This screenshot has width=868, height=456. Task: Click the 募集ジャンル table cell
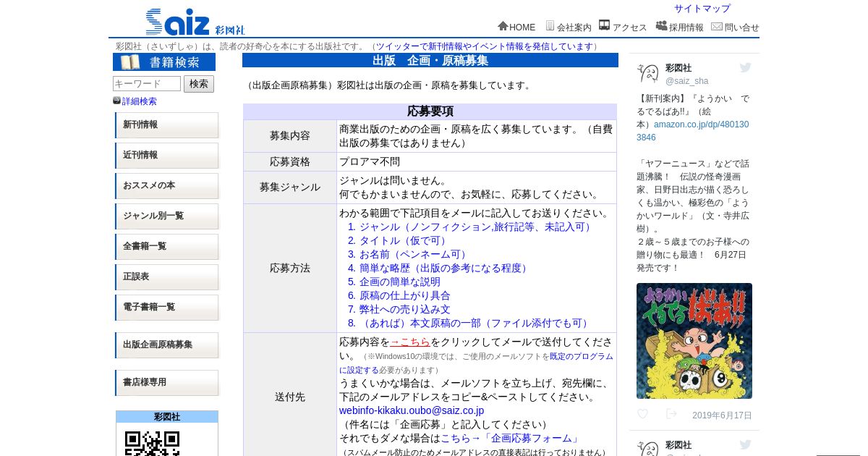point(290,187)
